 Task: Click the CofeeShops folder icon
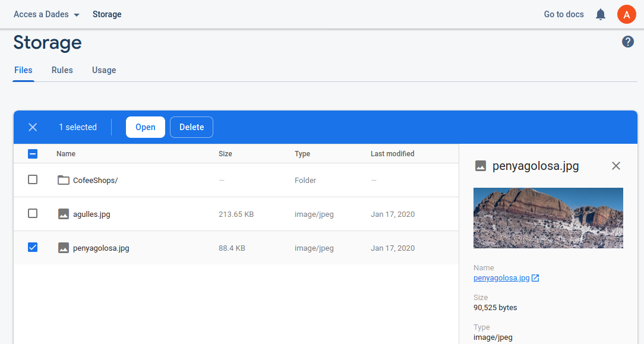(64, 180)
